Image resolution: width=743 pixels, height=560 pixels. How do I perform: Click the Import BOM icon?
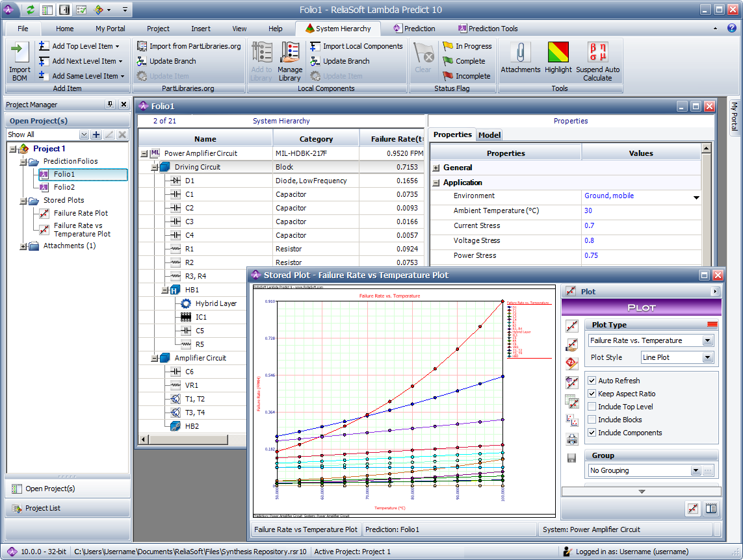[x=20, y=55]
